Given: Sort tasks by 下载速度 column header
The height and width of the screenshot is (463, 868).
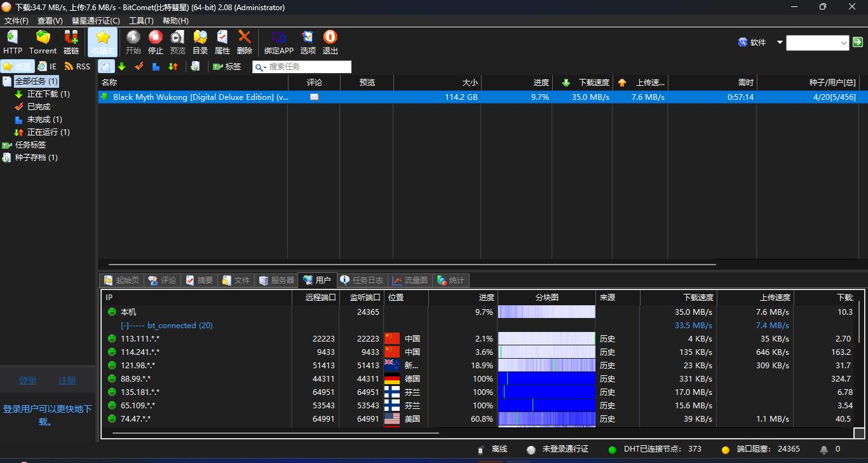Looking at the screenshot, I should pos(582,83).
